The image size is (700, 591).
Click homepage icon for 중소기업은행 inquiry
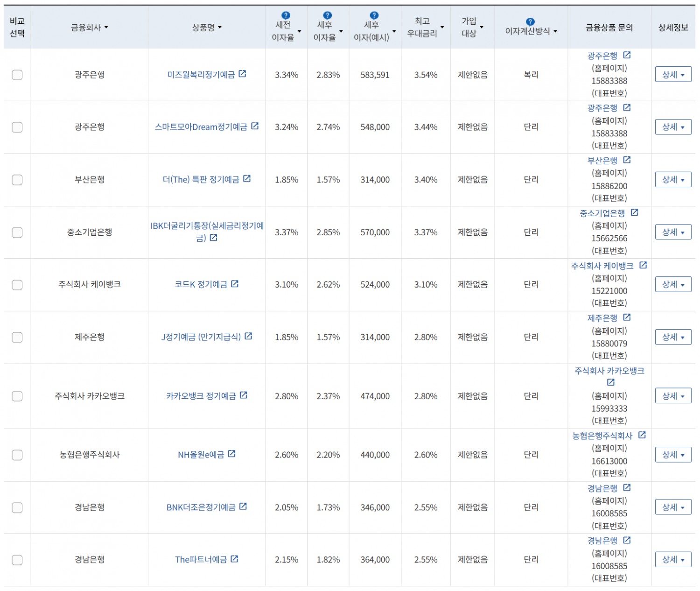tap(634, 213)
